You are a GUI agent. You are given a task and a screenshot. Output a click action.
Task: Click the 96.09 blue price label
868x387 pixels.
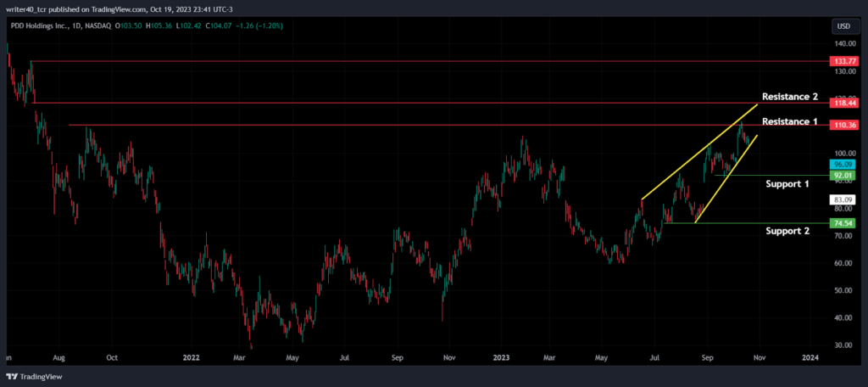tap(843, 165)
